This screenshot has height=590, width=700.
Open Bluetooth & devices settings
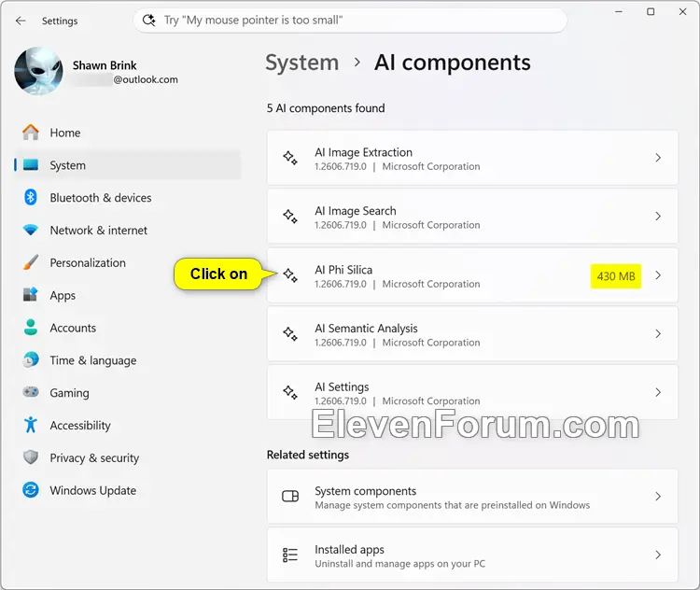coord(127,197)
